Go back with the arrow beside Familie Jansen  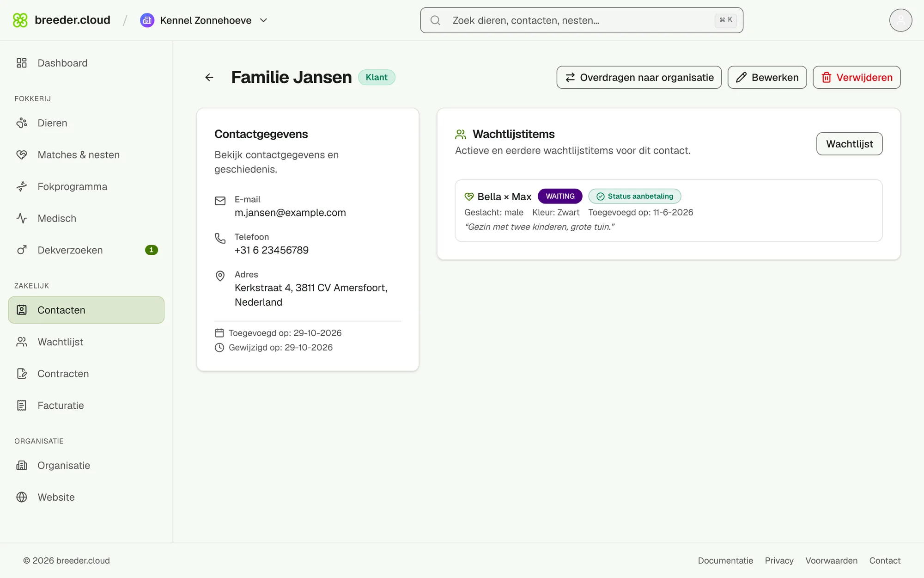(209, 77)
